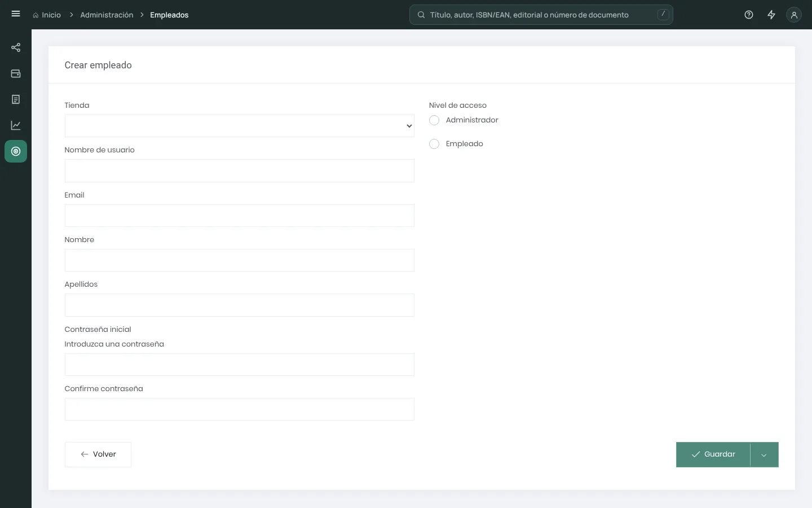This screenshot has height=508, width=812.
Task: Expand the Guardar options arrow
Action: [764, 454]
